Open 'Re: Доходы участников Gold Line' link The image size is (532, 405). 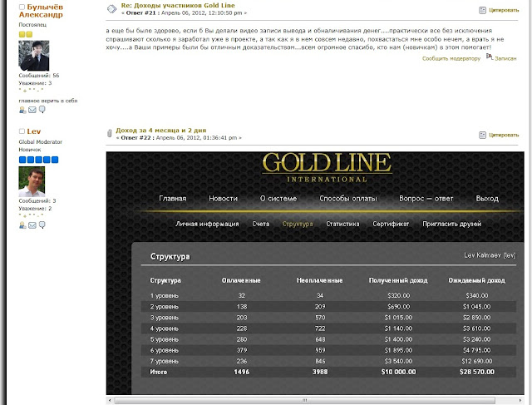point(177,6)
